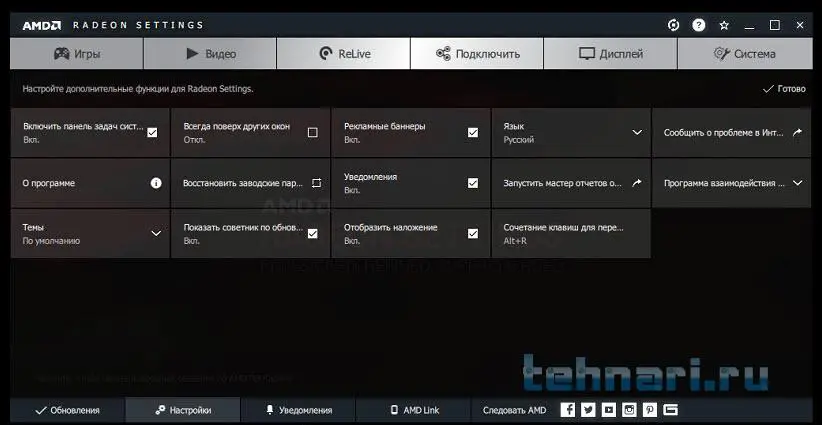Screen dimensions: 822x425
Task: Click the share nodes icon on Подключить tab
Action: click(444, 53)
